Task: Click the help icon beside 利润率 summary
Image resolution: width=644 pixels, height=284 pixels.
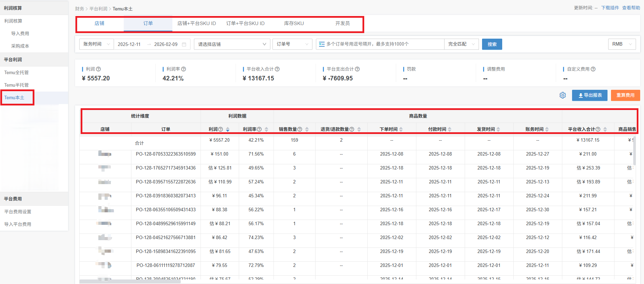Action: (x=184, y=69)
